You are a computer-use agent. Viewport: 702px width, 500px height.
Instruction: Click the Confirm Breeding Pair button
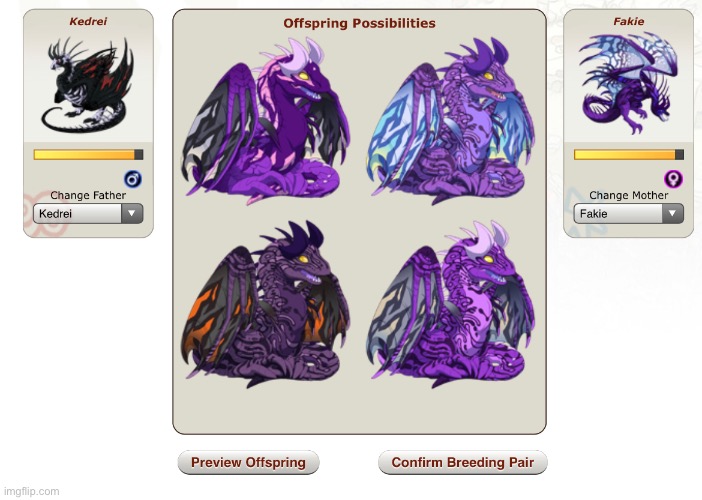462,462
